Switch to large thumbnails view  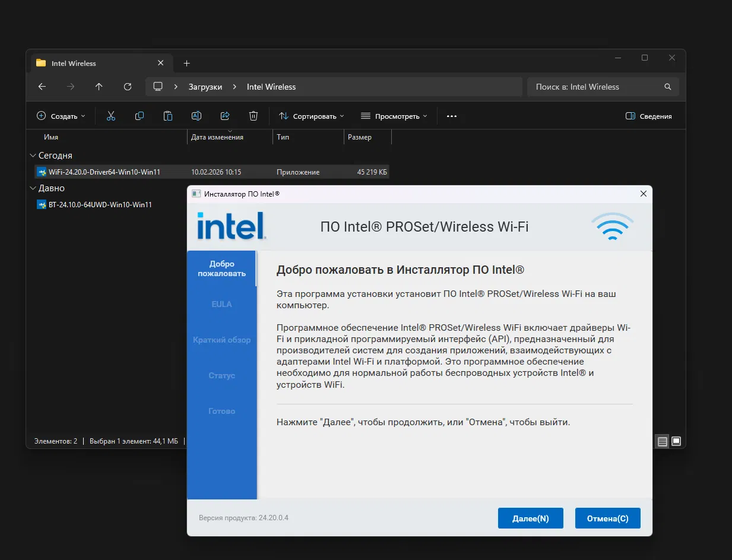pyautogui.click(x=676, y=441)
